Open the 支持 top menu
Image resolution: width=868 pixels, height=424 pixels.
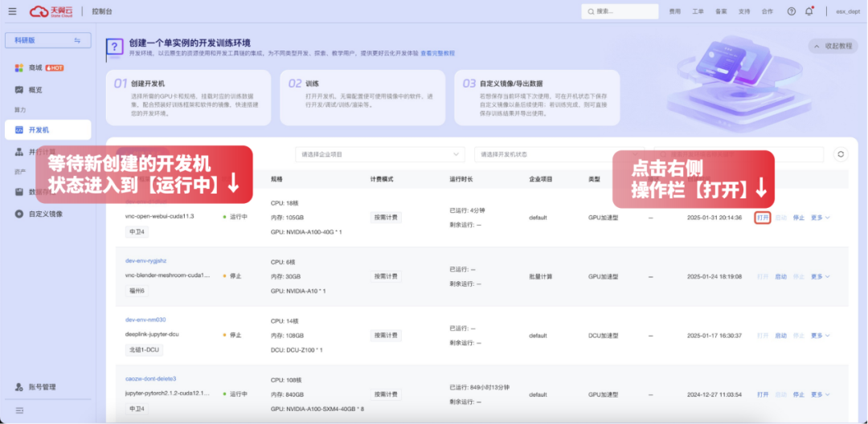744,11
